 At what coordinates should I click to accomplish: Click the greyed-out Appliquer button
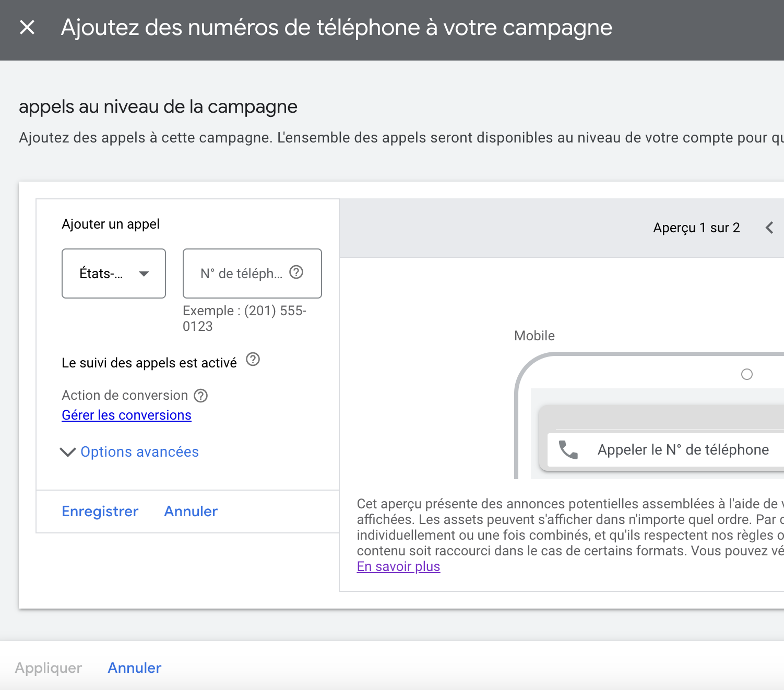[x=49, y=668]
